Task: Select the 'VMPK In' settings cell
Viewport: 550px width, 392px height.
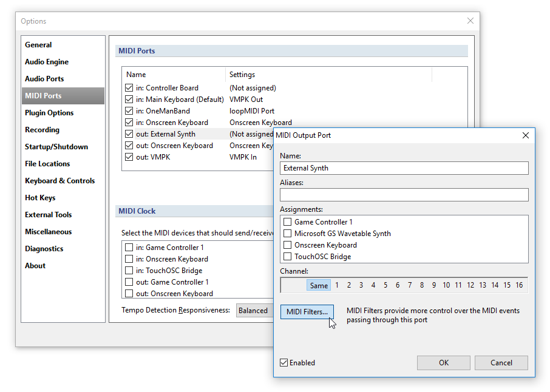Action: click(243, 157)
